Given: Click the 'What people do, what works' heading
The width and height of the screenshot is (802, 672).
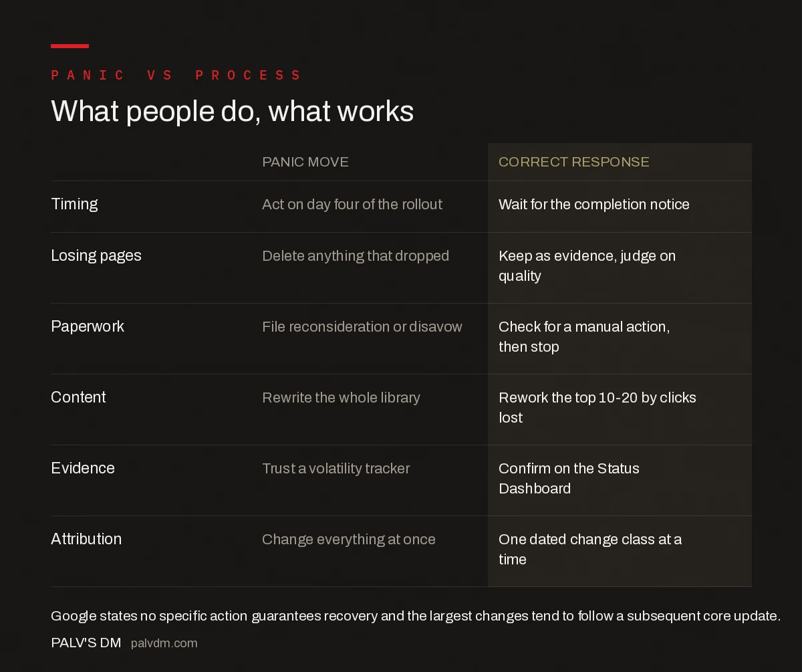Looking at the screenshot, I should [x=233, y=111].
